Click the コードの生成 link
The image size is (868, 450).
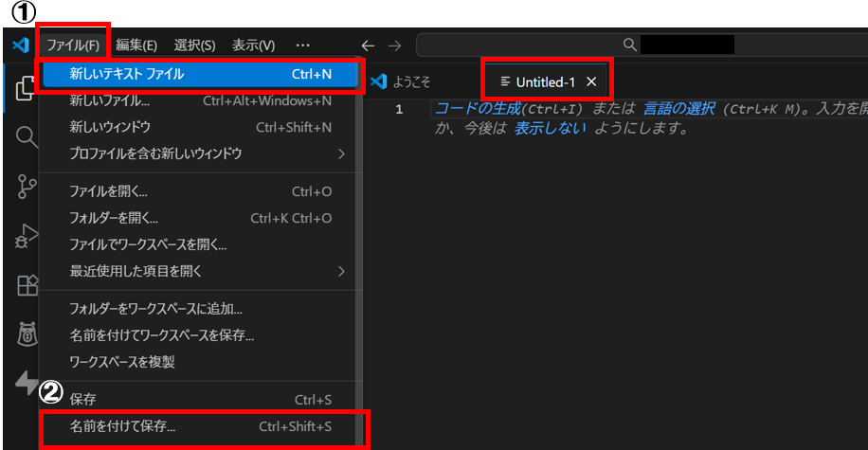(479, 109)
